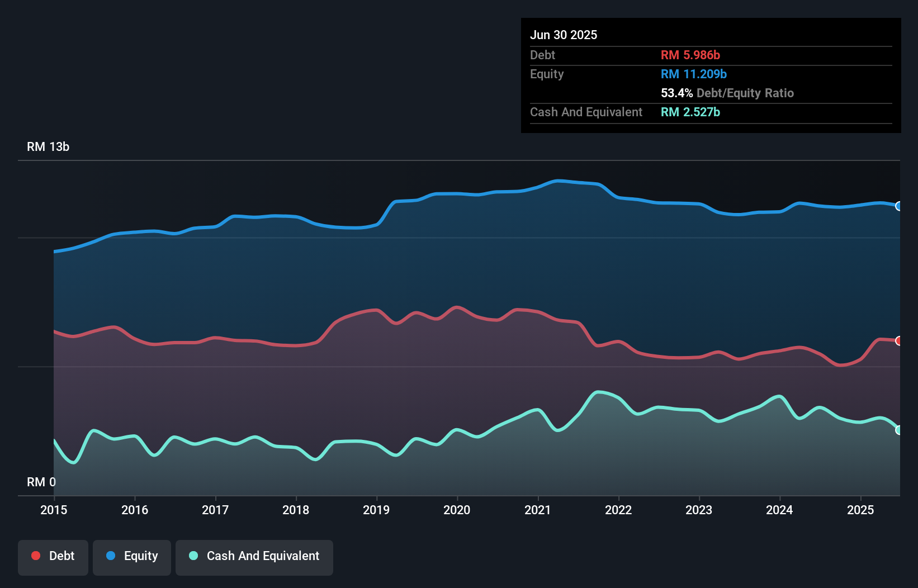
Task: Select the teal Cash And Equivalent legend dot
Action: [x=193, y=556]
